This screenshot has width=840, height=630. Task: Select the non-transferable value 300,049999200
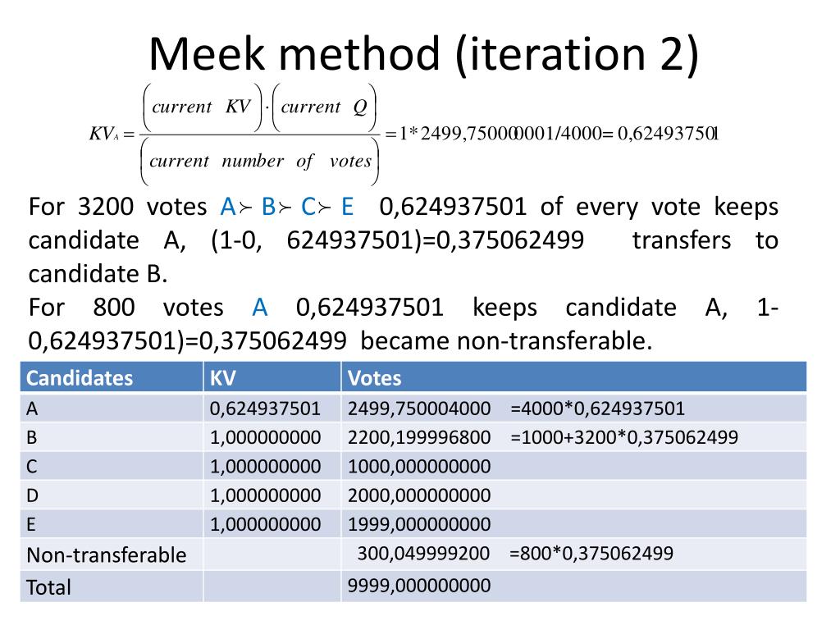(423, 554)
